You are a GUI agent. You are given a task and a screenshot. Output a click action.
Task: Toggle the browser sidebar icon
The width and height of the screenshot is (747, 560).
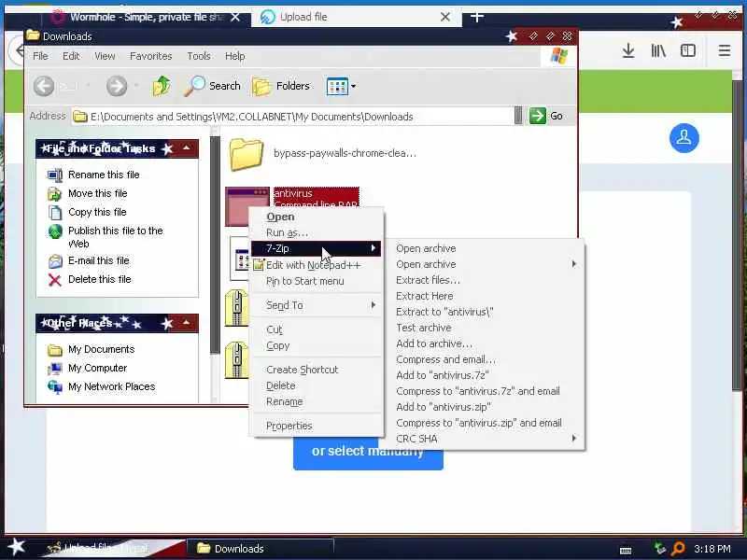pos(688,50)
